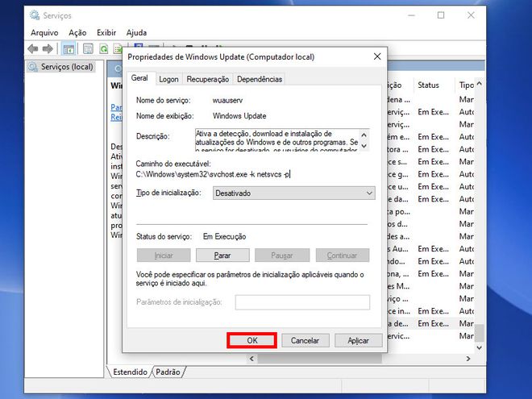Switch to the Recuperação tab

coord(208,79)
